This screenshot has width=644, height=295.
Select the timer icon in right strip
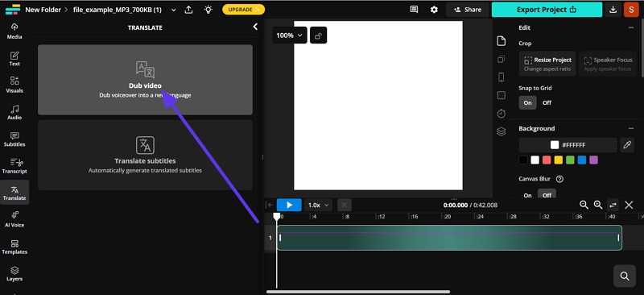(501, 114)
